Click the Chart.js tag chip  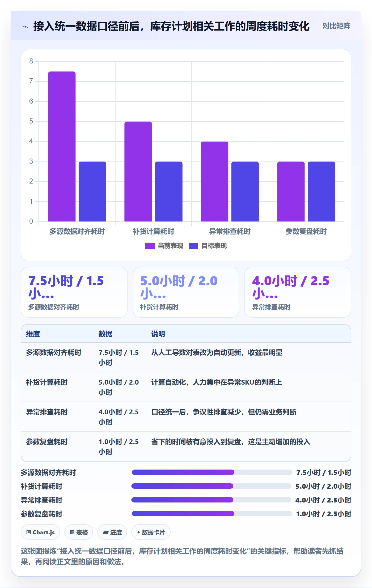[40, 532]
